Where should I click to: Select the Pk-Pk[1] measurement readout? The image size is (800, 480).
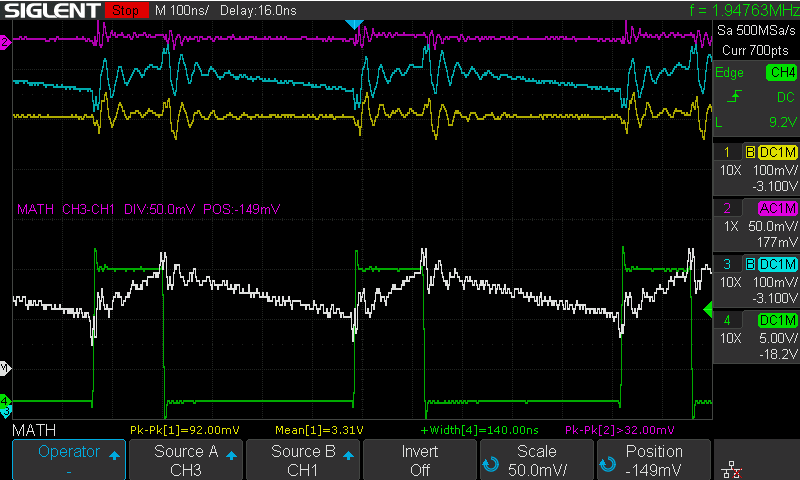point(185,430)
